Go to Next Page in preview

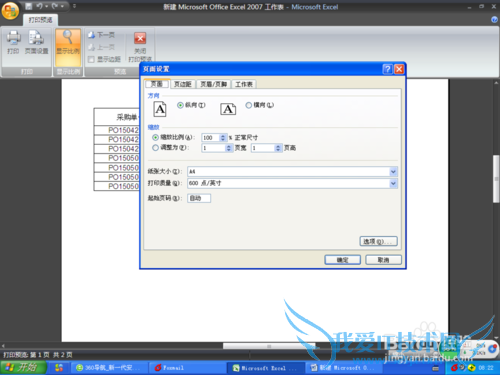pyautogui.click(x=101, y=35)
